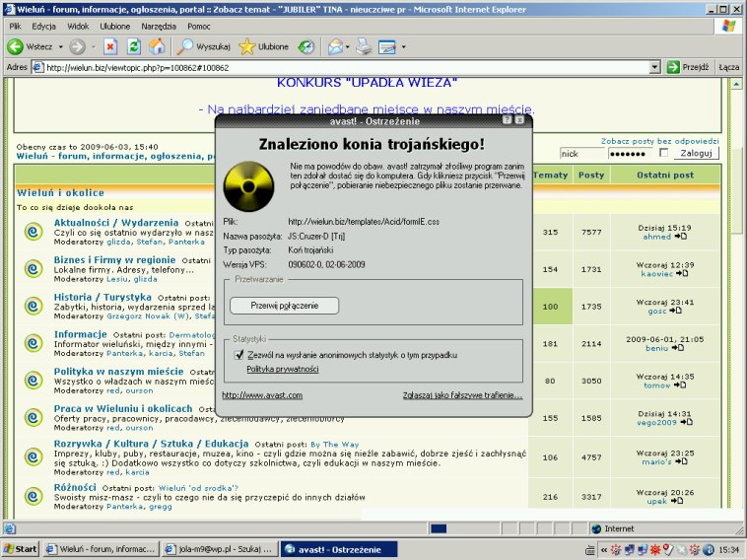The height and width of the screenshot is (560, 747).
Task: Refresh the page with the green arrows icon
Action: [134, 46]
